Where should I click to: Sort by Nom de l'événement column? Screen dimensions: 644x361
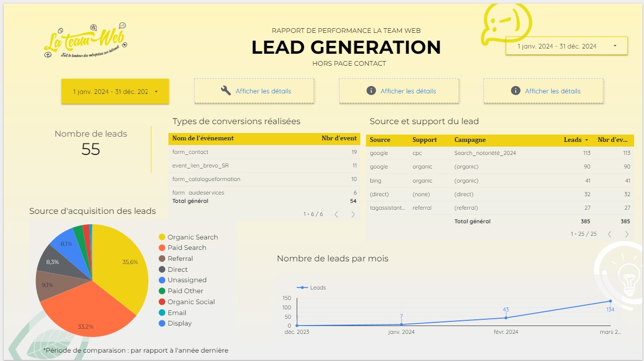click(203, 138)
